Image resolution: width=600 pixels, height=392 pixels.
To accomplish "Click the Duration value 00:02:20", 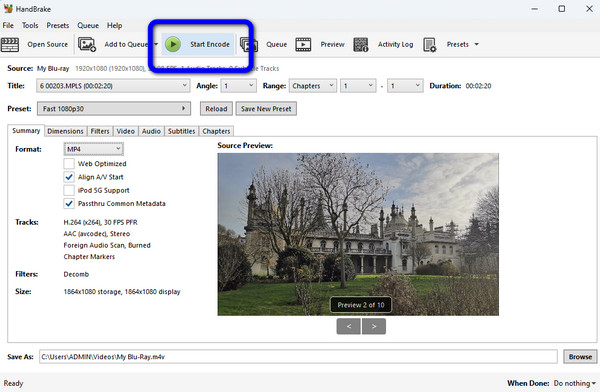I will tap(478, 86).
